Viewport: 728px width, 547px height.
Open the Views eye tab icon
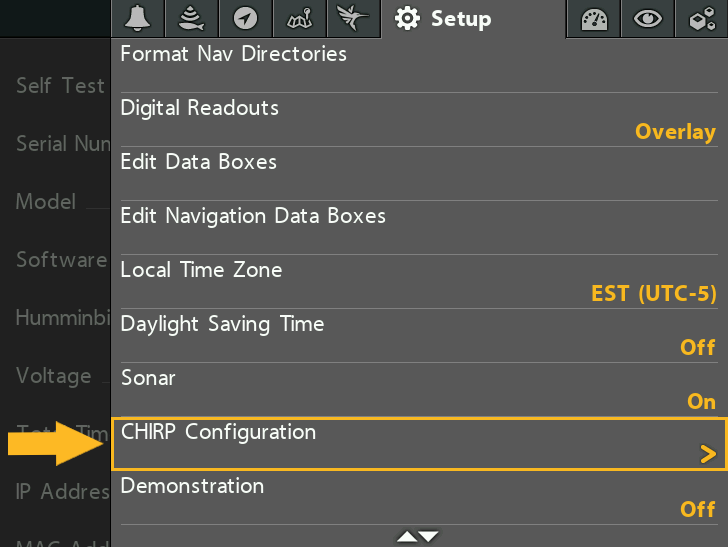(648, 19)
